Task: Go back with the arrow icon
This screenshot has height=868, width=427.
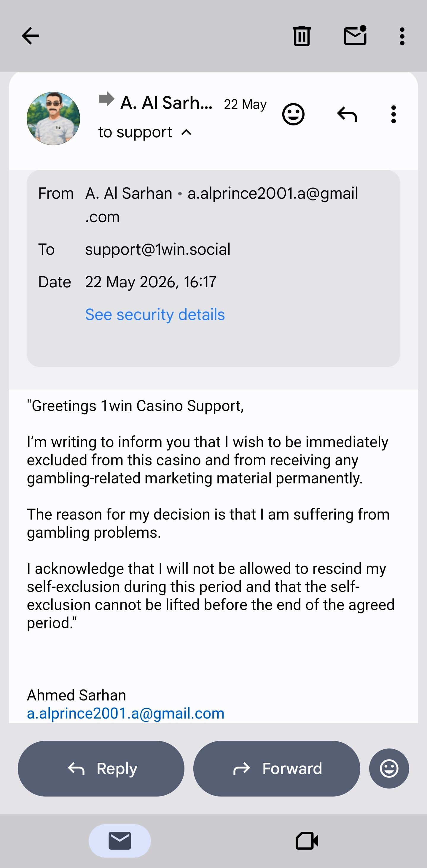Action: click(30, 36)
